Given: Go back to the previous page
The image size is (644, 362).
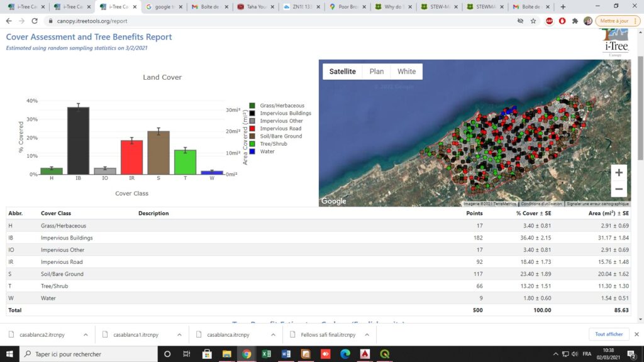Looking at the screenshot, I should coord(9,21).
